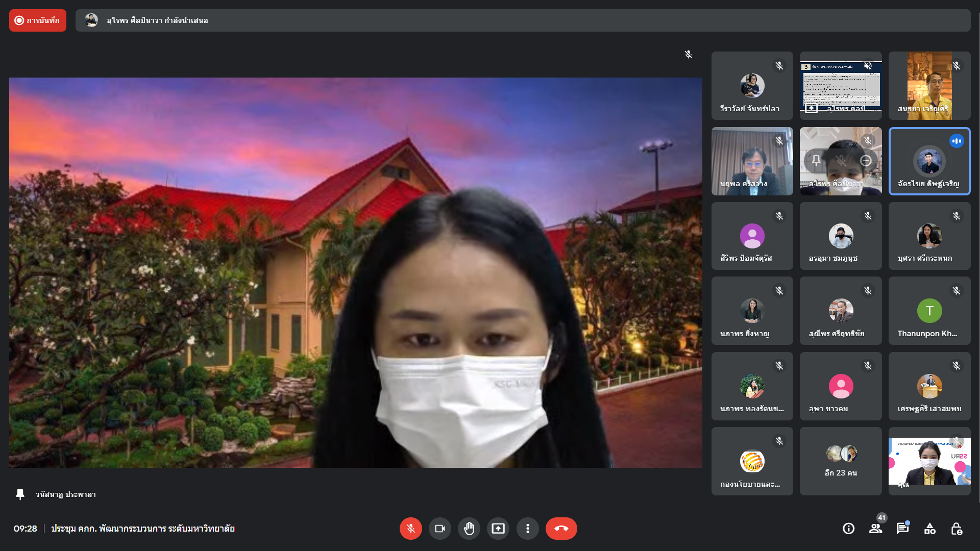Open meeting details info icon
The width and height of the screenshot is (980, 551).
848,529
